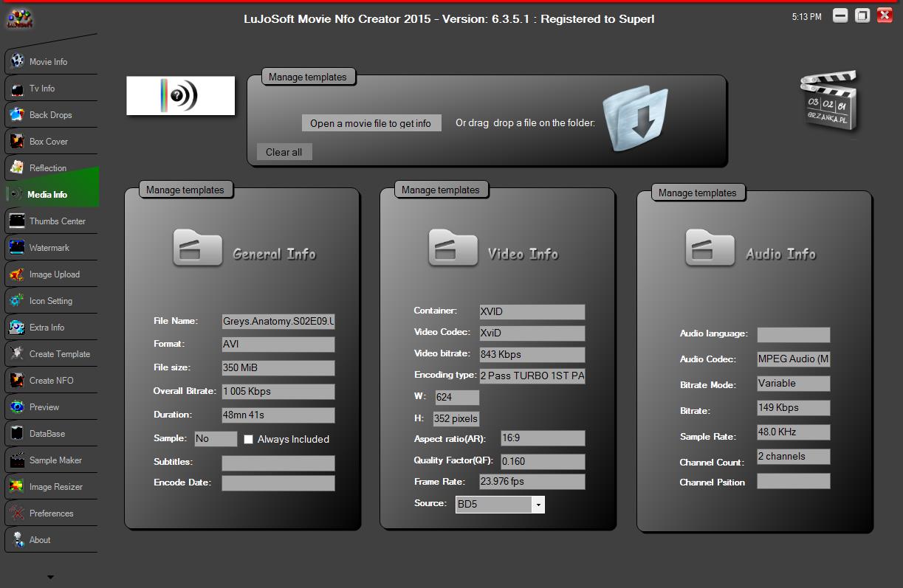Open the Preferences section
903x588 pixels.
(x=51, y=513)
